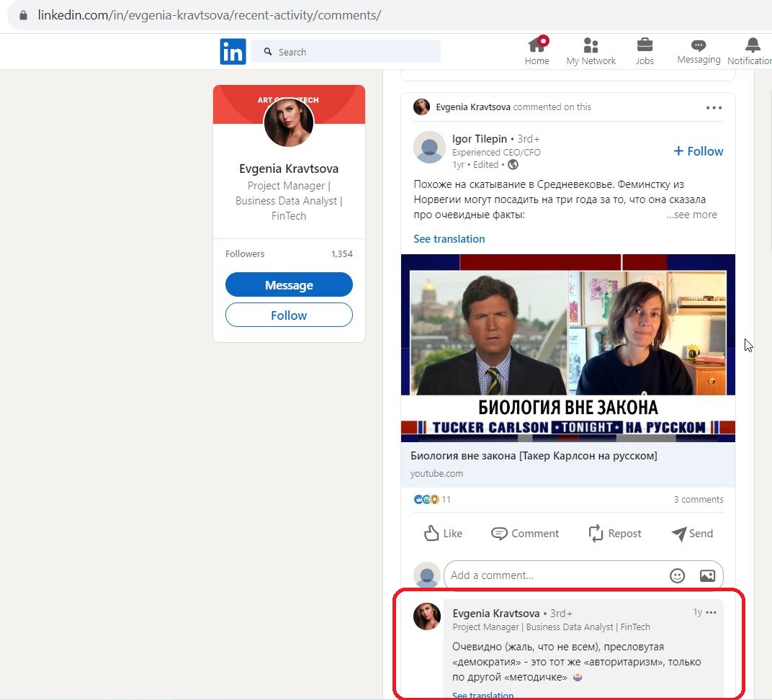The width and height of the screenshot is (772, 700).
Task: Click the globe public-visibility icon
Action: tap(513, 165)
